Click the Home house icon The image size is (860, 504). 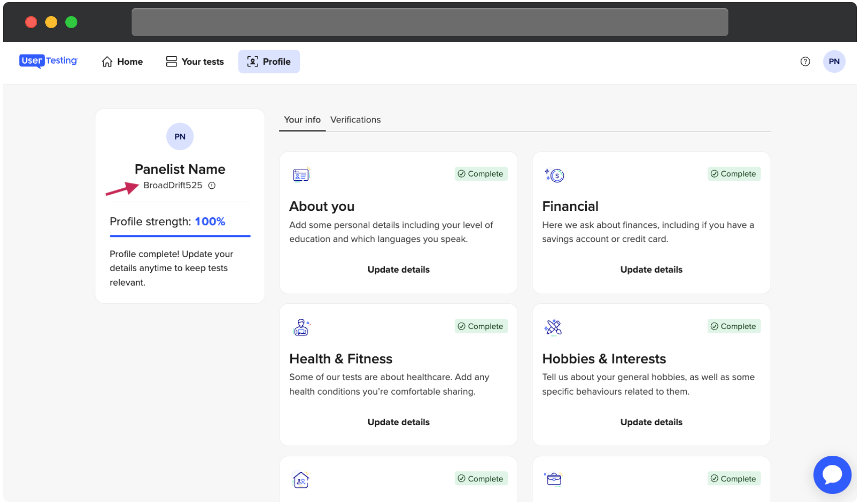[107, 62]
